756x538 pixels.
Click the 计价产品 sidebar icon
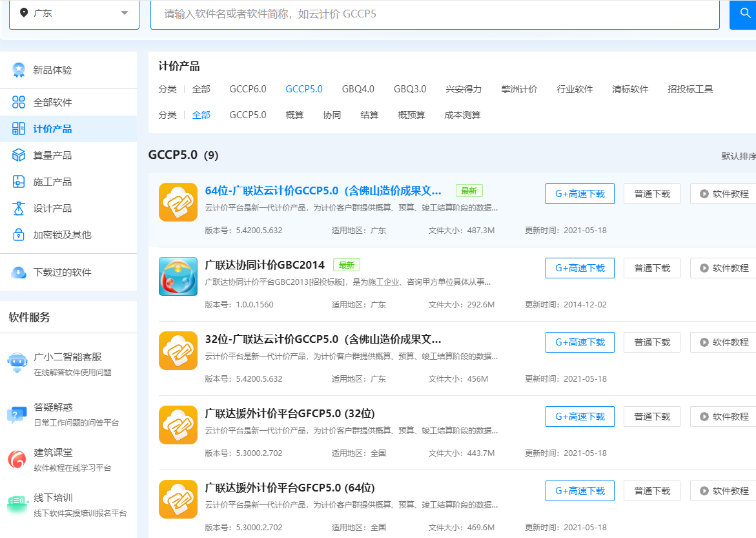coord(18,129)
